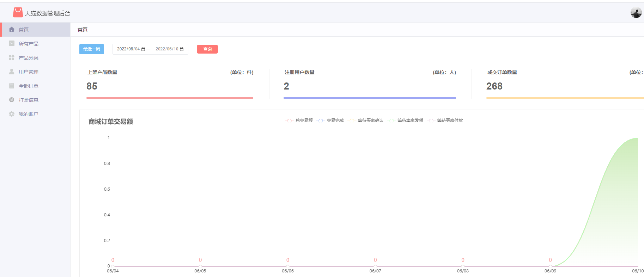Toggle 等待买家确认 legend series
The image size is (644, 277).
(365, 121)
